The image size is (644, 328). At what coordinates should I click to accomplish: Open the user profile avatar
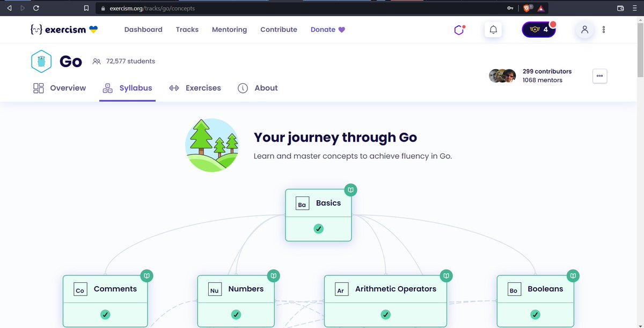pos(584,30)
